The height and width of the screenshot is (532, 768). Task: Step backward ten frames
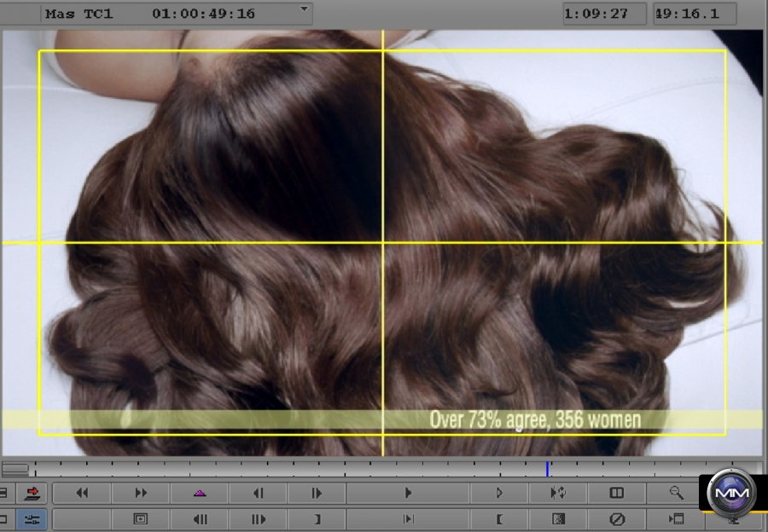pyautogui.click(x=200, y=519)
